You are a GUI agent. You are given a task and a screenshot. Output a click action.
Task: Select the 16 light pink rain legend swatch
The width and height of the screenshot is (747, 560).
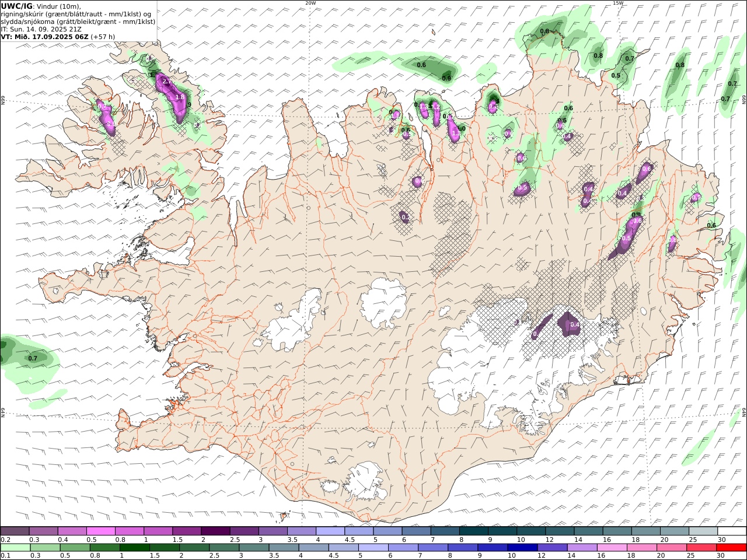tap(612, 548)
